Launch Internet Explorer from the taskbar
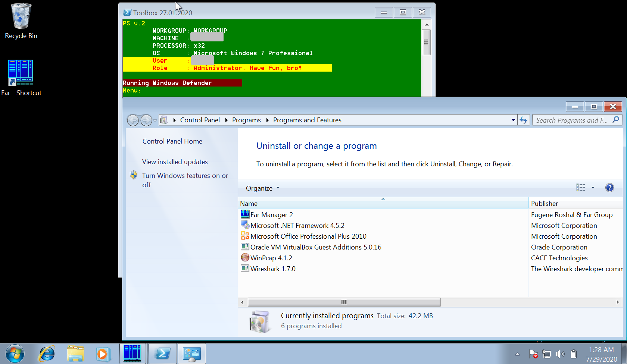The image size is (627, 364). 47,354
